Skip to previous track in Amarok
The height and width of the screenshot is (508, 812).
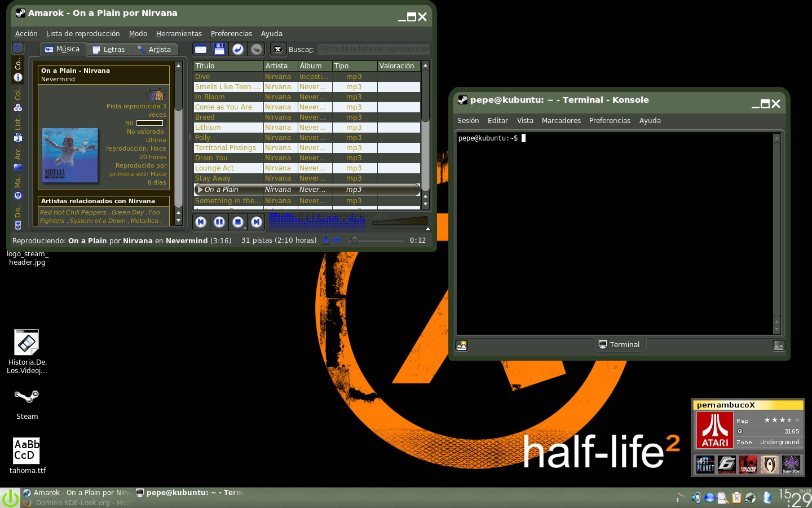(x=201, y=222)
